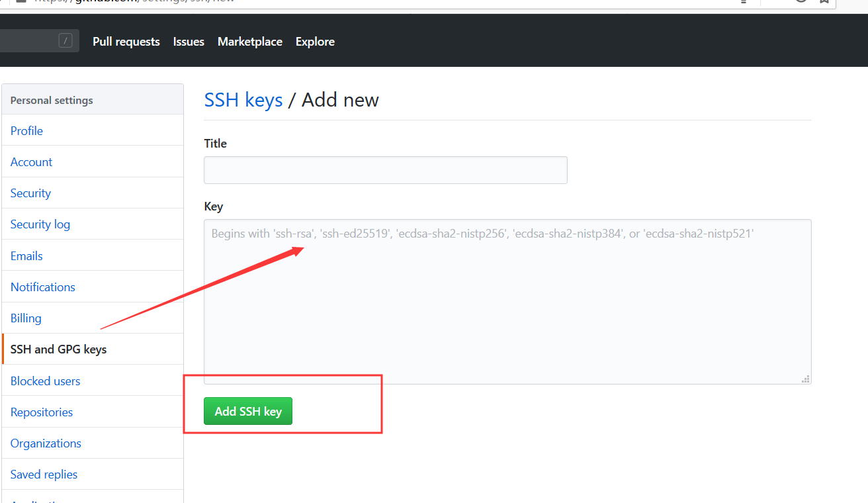Screen dimensions: 868x503
Task: Select Explore in the top navigation
Action: (315, 42)
